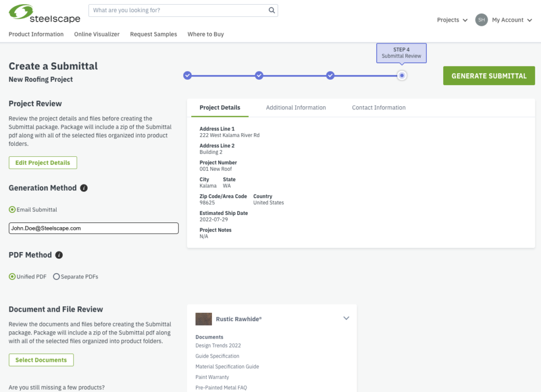Click the first completed step checkmark
This screenshot has width=541, height=392.
coord(188,75)
